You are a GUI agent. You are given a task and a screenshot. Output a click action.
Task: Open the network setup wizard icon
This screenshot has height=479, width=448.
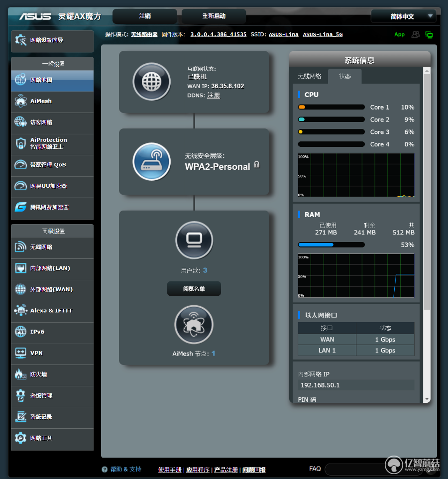point(21,40)
